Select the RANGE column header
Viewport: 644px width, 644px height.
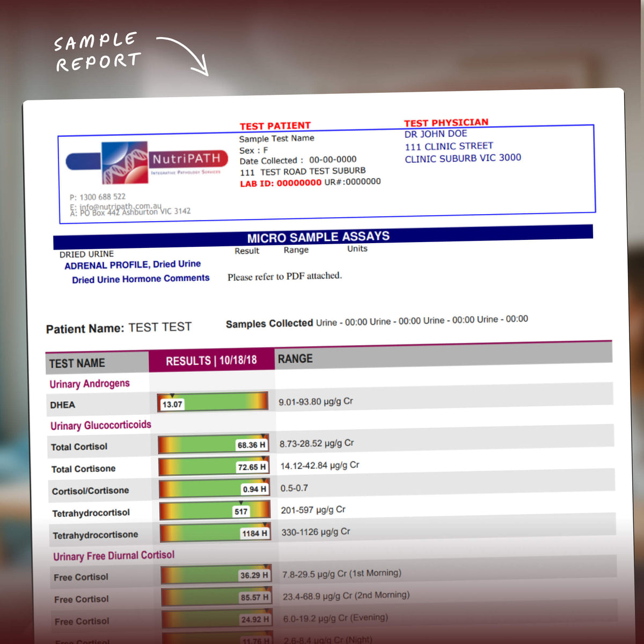click(x=295, y=358)
